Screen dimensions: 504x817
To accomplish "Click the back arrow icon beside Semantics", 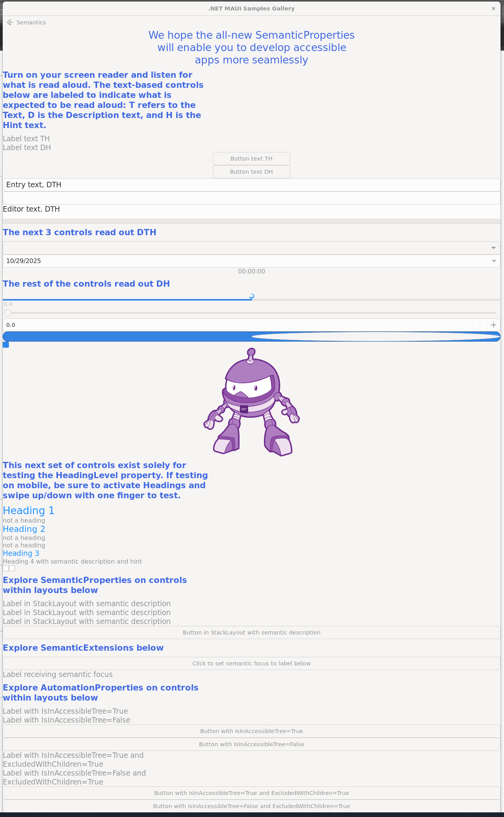I will tap(10, 22).
